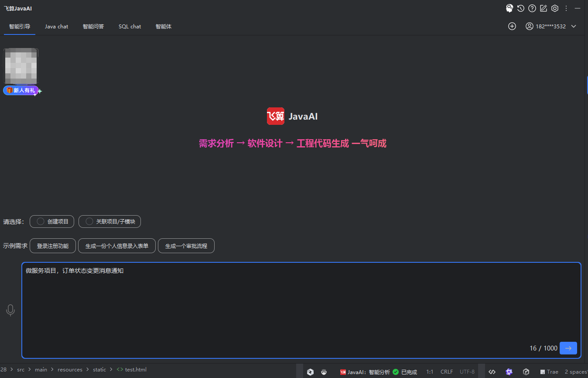Click the cube status bar icon right of star
This screenshot has height=378, width=588.
point(526,372)
